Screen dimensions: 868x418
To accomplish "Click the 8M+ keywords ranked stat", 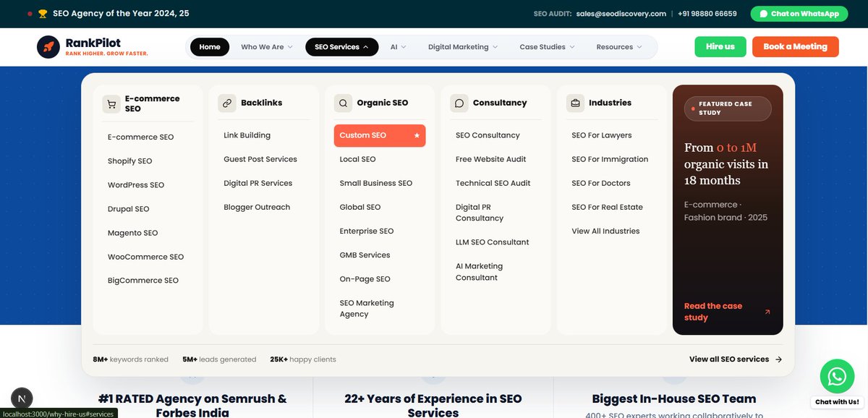I will (x=131, y=359).
